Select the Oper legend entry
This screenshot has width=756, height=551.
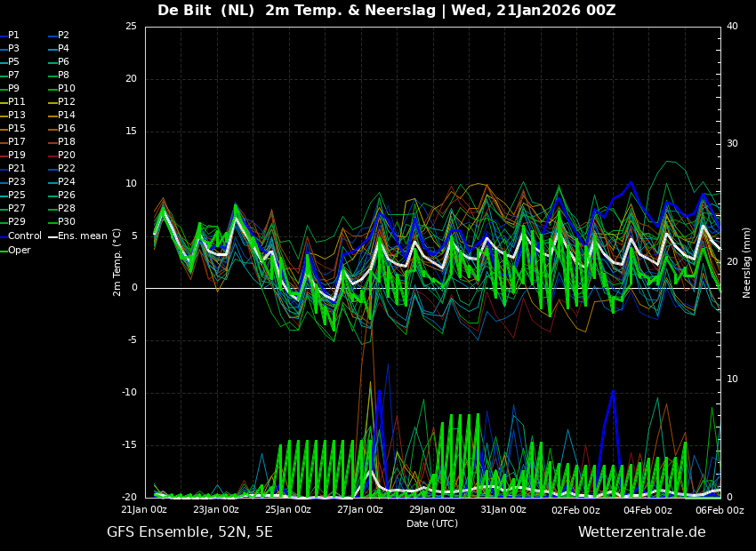(x=20, y=250)
